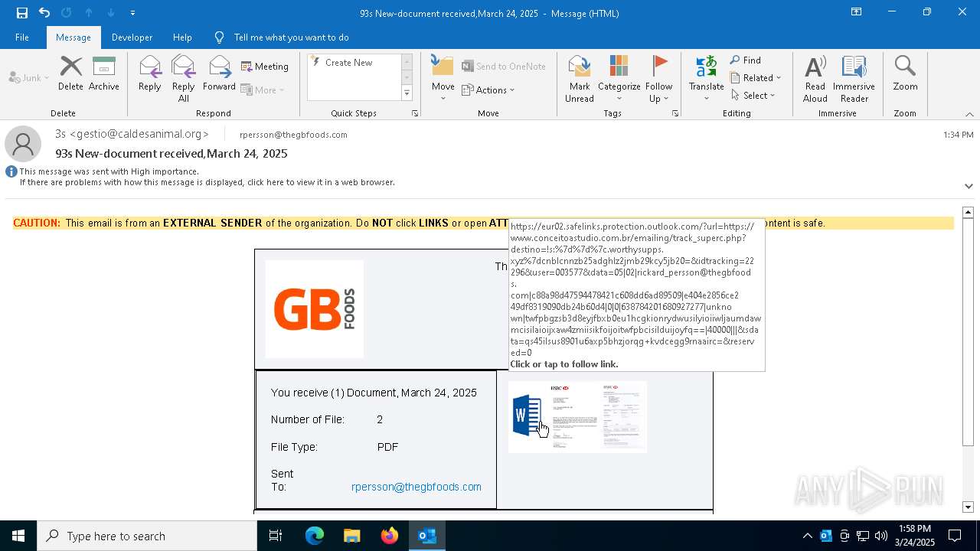Click the view in web browser info bar

point(207,182)
